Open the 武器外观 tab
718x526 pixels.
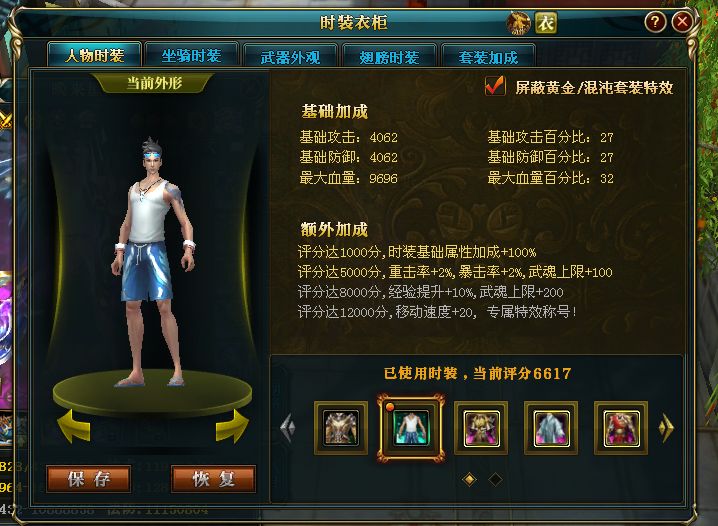coord(290,57)
